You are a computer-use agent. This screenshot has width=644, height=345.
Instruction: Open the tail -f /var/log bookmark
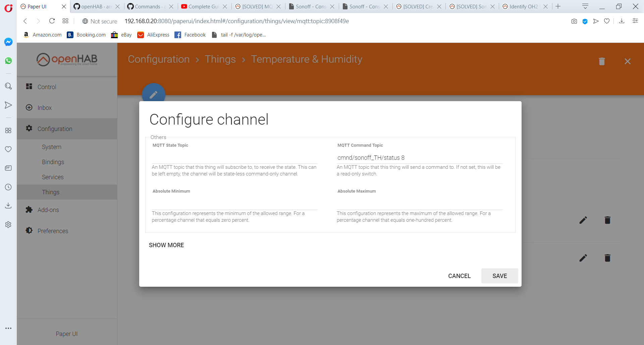click(239, 35)
